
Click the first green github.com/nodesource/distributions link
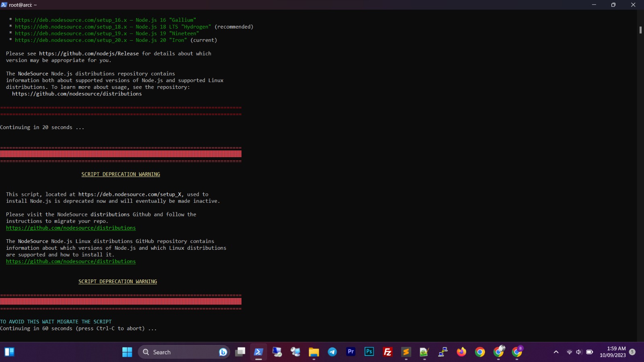point(71,228)
